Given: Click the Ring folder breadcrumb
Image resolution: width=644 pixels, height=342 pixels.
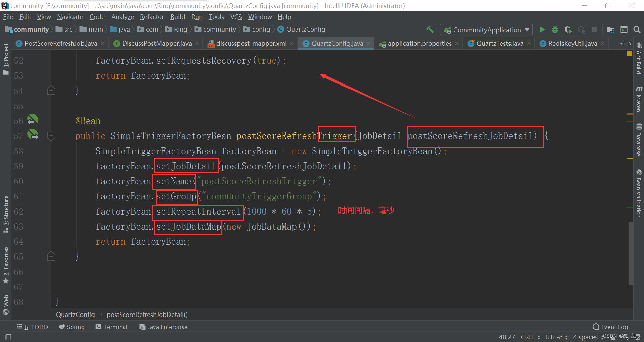Looking at the screenshot, I should [176, 30].
